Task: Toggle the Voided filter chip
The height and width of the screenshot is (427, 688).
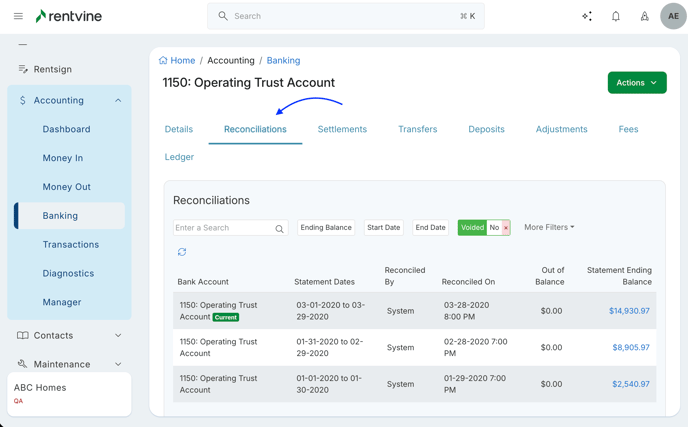Action: 472,228
